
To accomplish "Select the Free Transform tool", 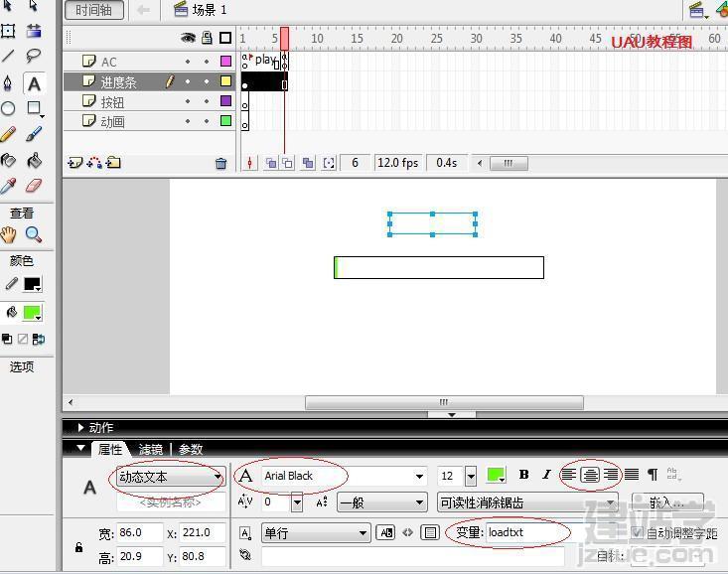I will click(8, 31).
